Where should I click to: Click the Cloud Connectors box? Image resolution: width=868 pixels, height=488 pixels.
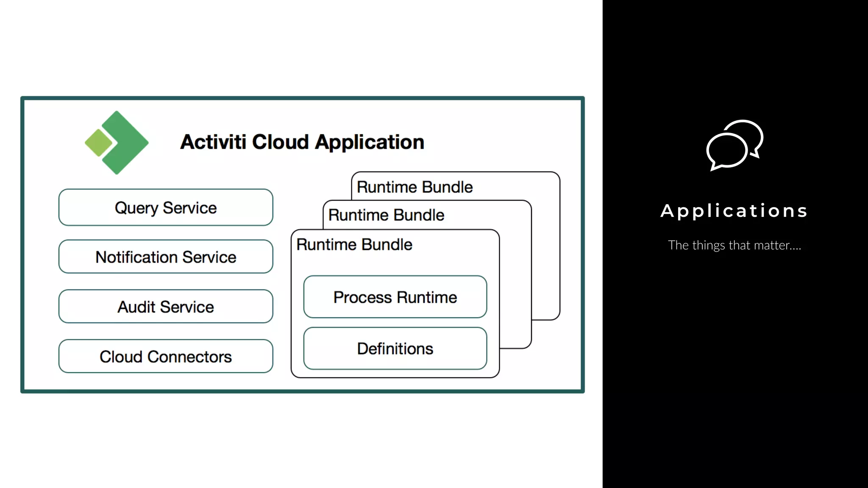click(x=166, y=357)
